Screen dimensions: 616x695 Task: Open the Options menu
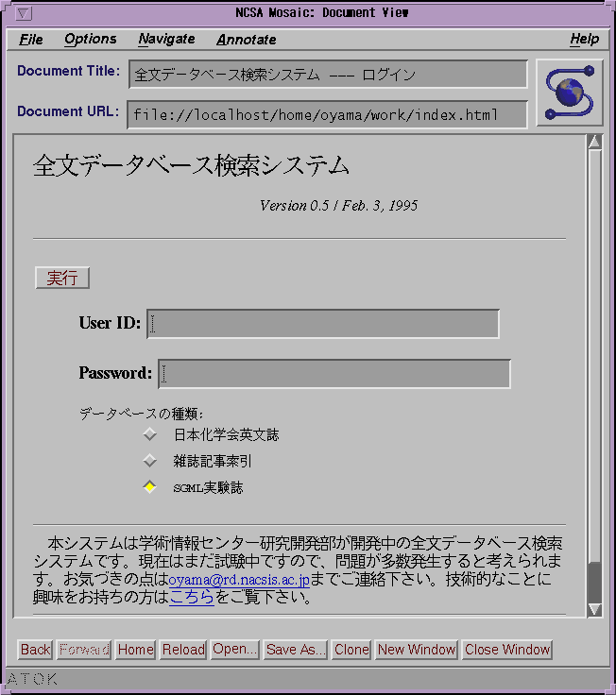coord(91,40)
